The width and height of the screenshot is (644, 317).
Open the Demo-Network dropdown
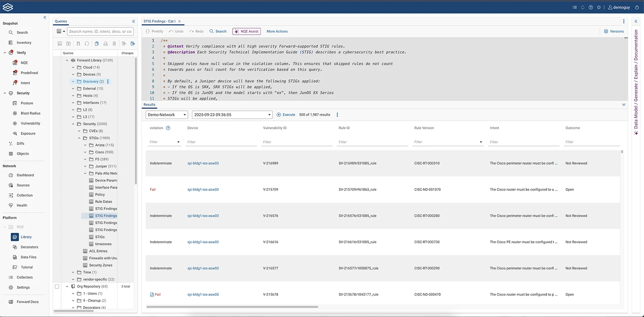tap(167, 115)
